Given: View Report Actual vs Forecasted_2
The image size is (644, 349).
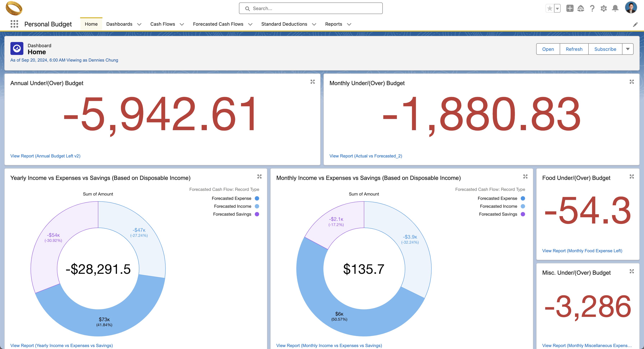Looking at the screenshot, I should pyautogui.click(x=365, y=156).
